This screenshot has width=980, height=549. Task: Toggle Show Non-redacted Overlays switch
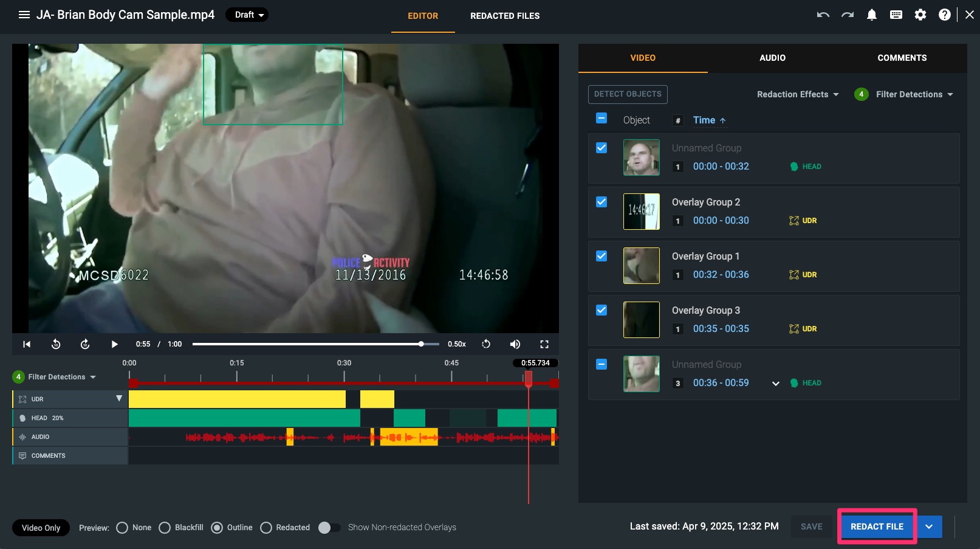click(329, 528)
